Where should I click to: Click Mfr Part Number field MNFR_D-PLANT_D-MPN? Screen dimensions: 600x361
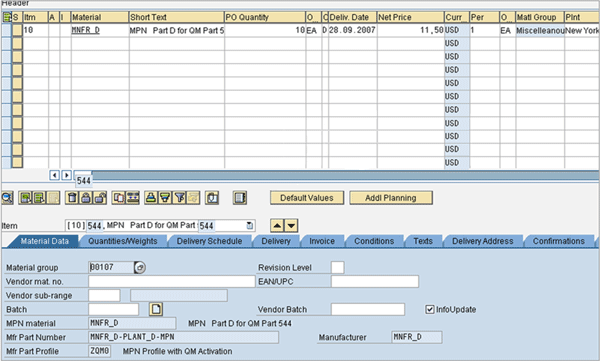click(183, 337)
